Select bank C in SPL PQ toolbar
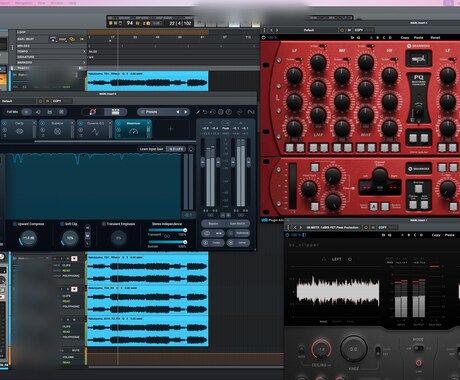 [x=384, y=38]
